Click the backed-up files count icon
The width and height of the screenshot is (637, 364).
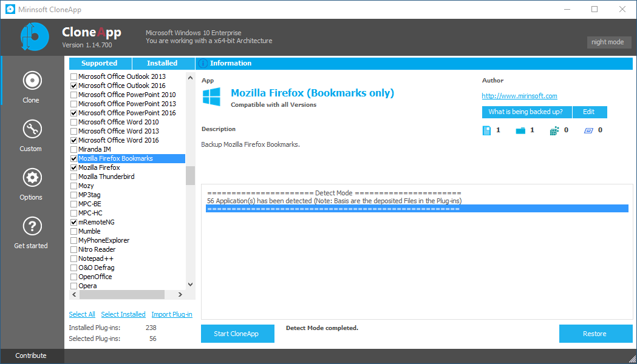tap(486, 130)
